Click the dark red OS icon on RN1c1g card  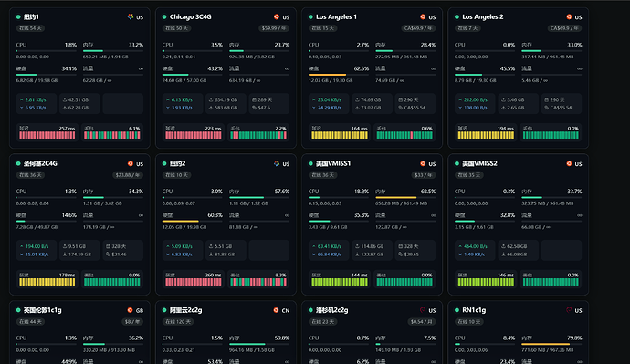pos(569,310)
